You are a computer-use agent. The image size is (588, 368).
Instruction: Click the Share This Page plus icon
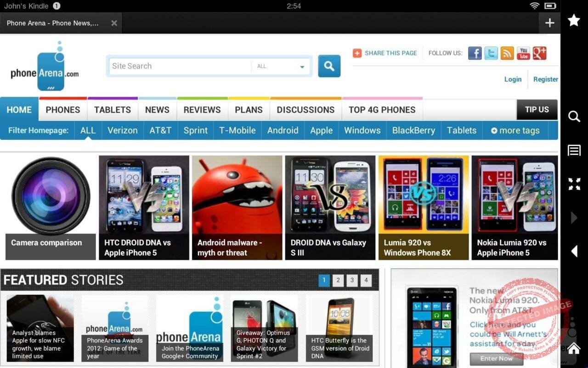coord(357,53)
